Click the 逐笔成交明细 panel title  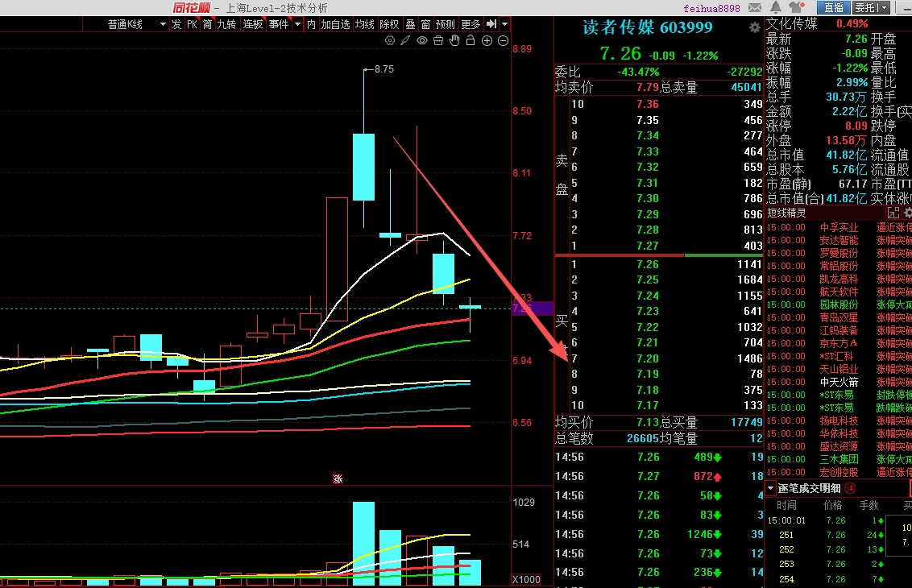coord(809,488)
